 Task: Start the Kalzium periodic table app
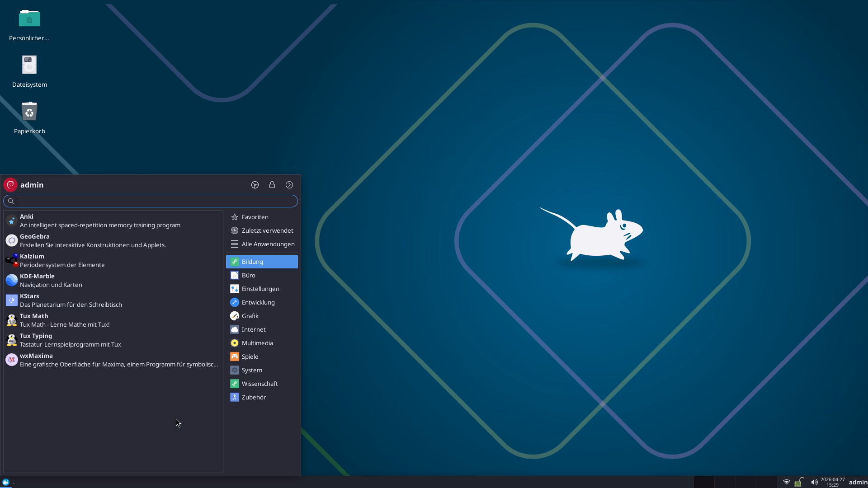click(x=113, y=261)
